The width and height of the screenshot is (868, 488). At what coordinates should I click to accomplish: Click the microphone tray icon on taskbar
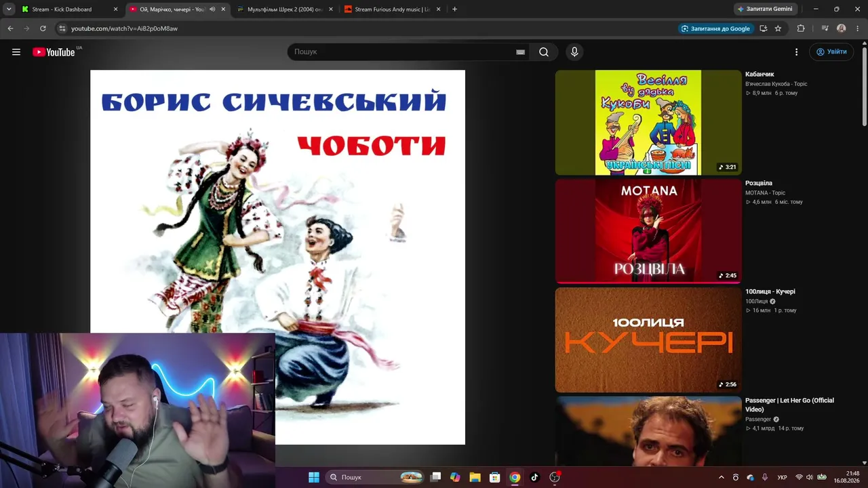(765, 477)
